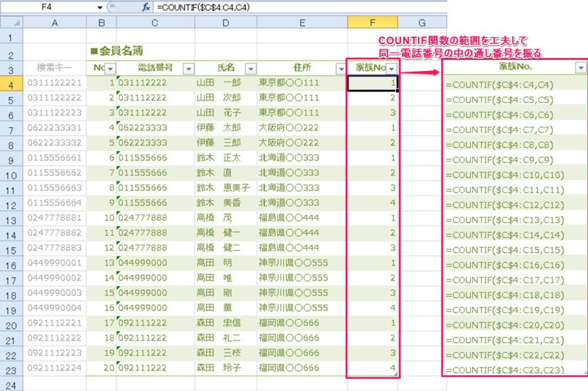Select row 23 header
The height and width of the screenshot is (391, 588).
point(12,369)
